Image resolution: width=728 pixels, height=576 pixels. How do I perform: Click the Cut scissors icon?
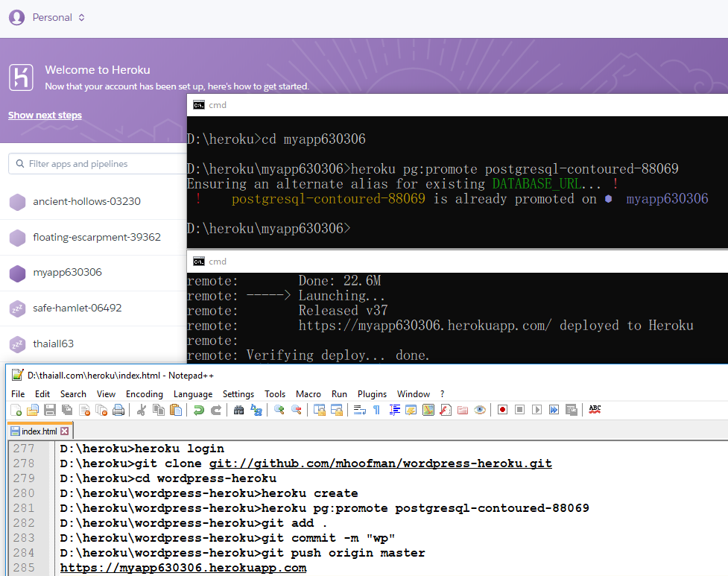(142, 410)
